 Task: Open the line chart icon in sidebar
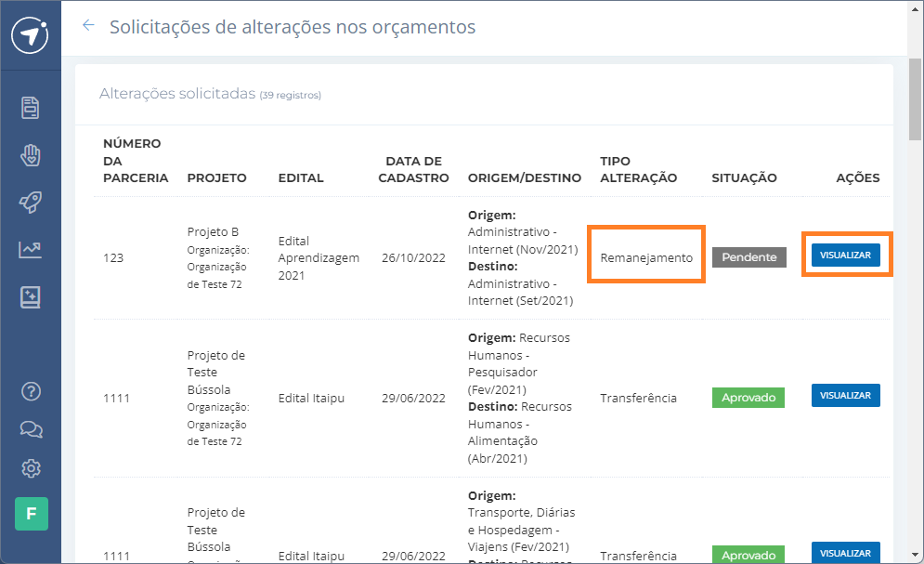coord(30,250)
